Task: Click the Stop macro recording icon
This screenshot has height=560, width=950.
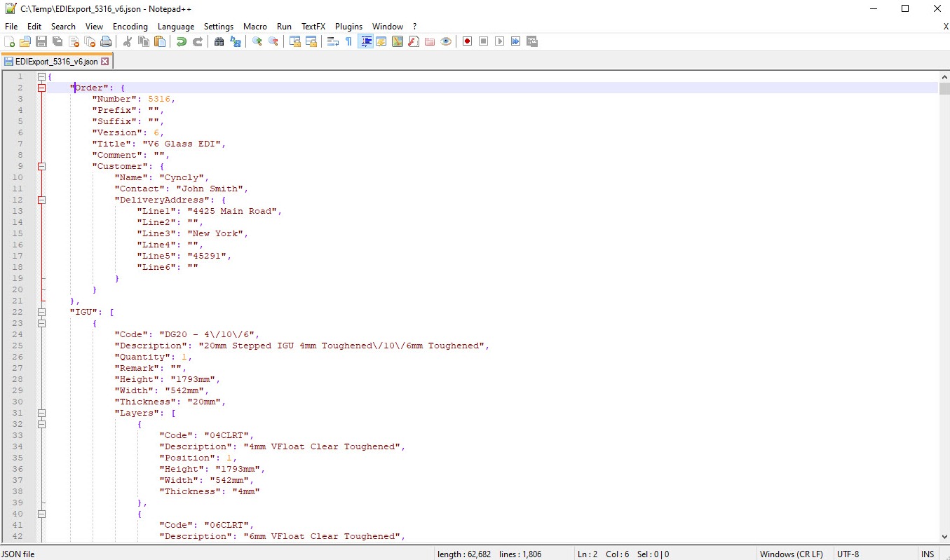Action: (x=483, y=42)
